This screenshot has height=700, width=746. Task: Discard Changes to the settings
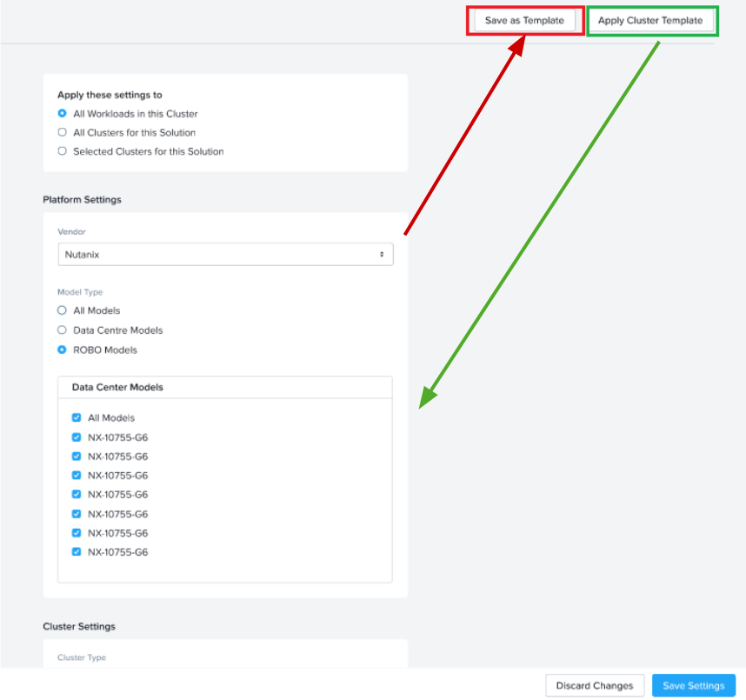595,686
